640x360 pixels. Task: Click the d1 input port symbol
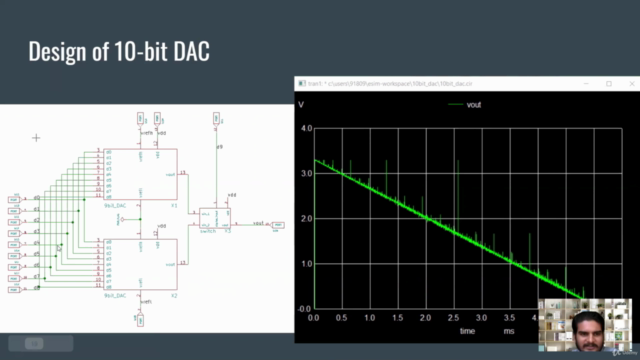pyautogui.click(x=14, y=211)
